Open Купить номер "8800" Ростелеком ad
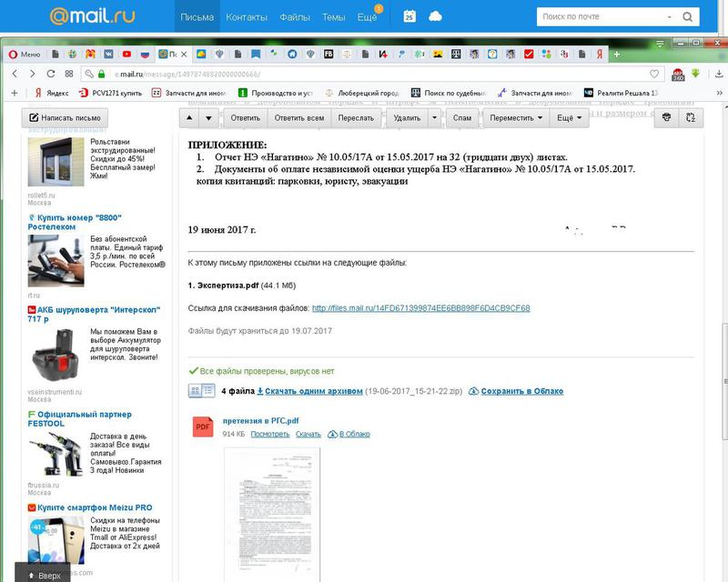The width and height of the screenshot is (728, 582). (x=75, y=222)
